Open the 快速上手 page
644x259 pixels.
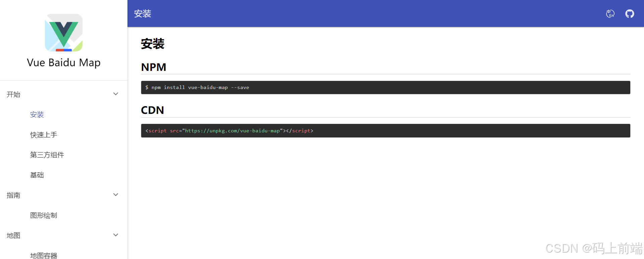[x=44, y=135]
